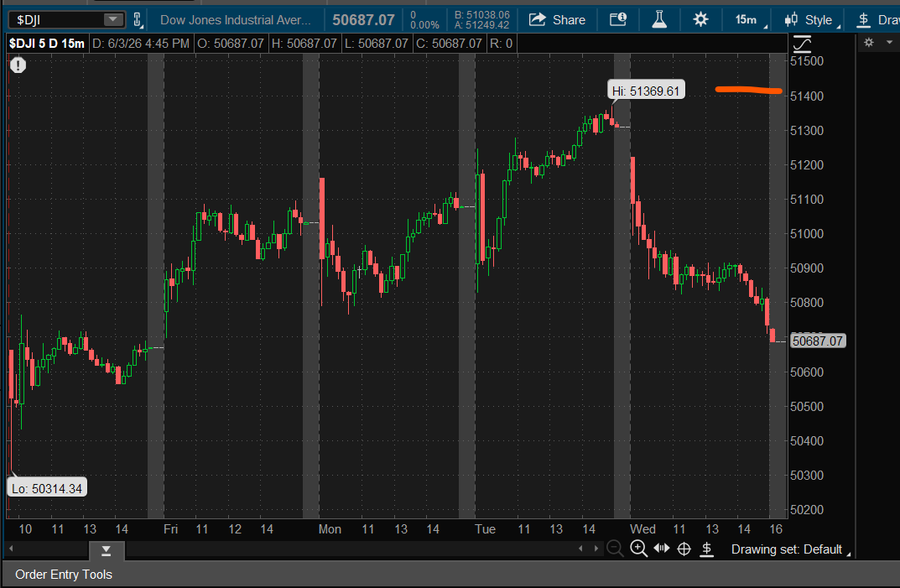Click the bottom dollar sign price icon

pyautogui.click(x=707, y=549)
